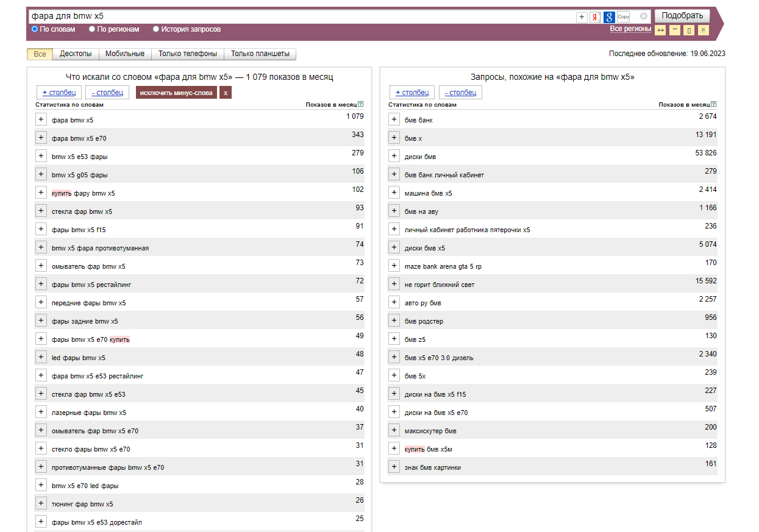Click the query 'maze bank arena gta 5 rp'
The height and width of the screenshot is (532, 759).
(443, 267)
